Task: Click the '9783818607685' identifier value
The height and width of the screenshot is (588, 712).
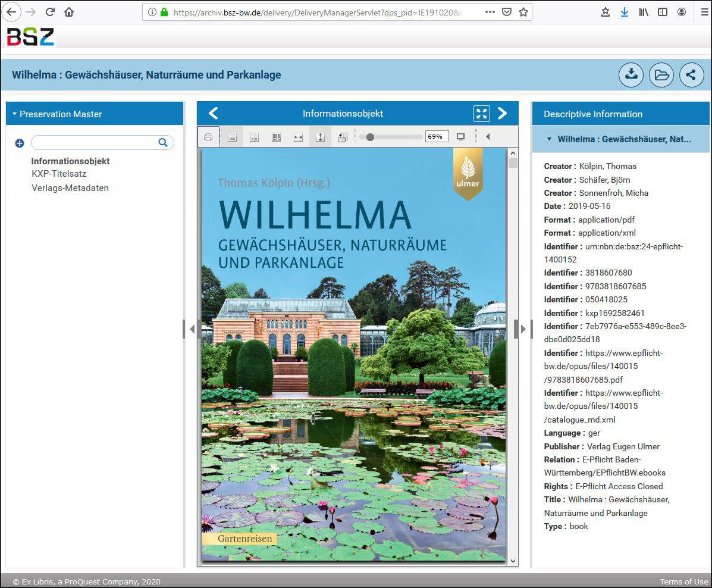Action: 615,286
